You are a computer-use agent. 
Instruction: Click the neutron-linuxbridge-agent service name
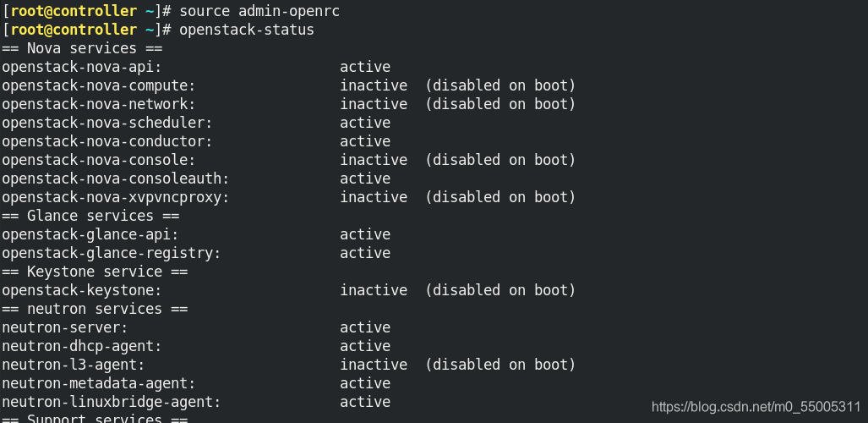112,403
